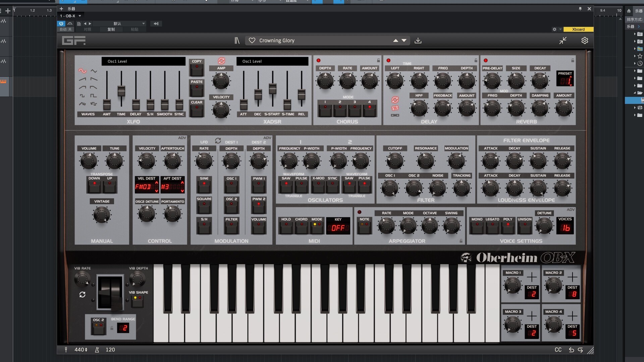
Task: Toggle the Arpeggiator on/off LED
Action: [x=359, y=212]
